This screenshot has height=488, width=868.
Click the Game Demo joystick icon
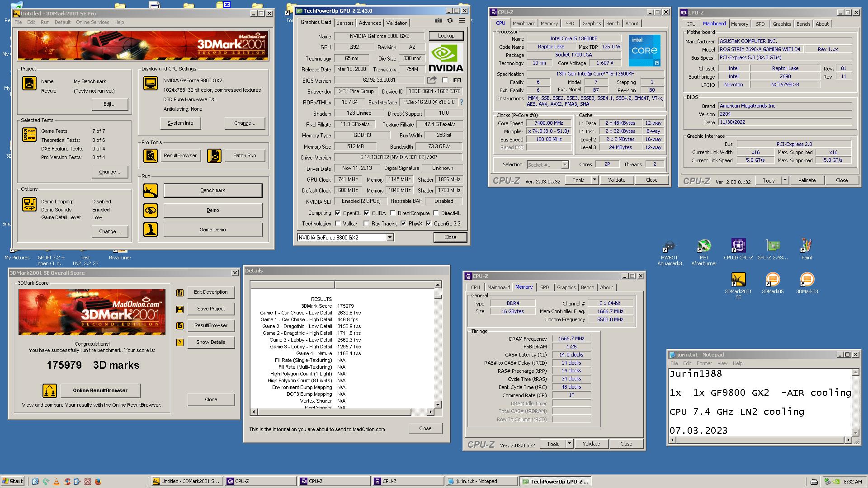click(x=151, y=230)
